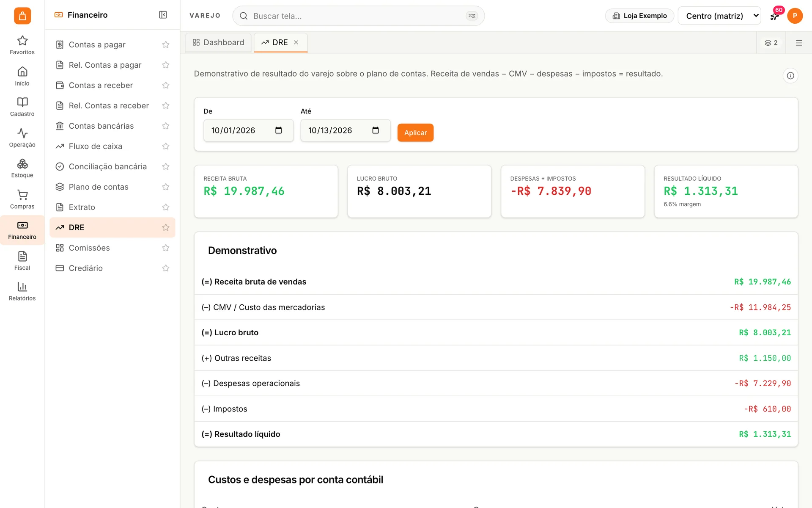Click the VAREJO brand label
Image resolution: width=812 pixels, height=508 pixels.
click(205, 16)
